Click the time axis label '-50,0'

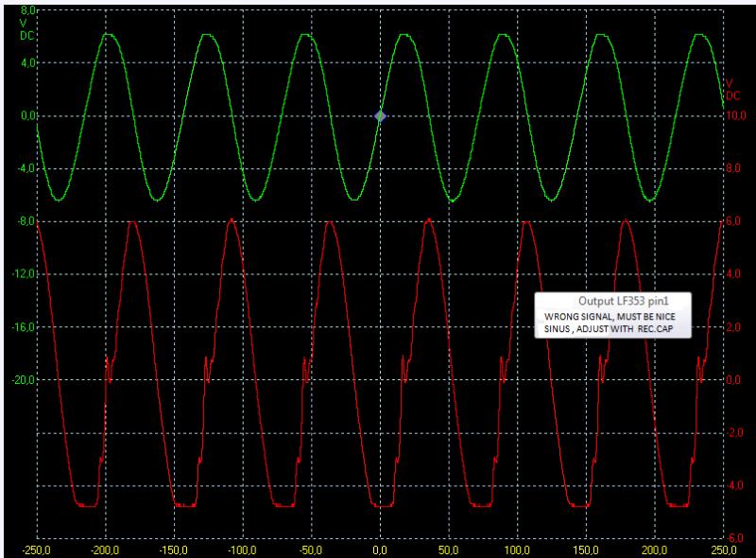click(311, 550)
